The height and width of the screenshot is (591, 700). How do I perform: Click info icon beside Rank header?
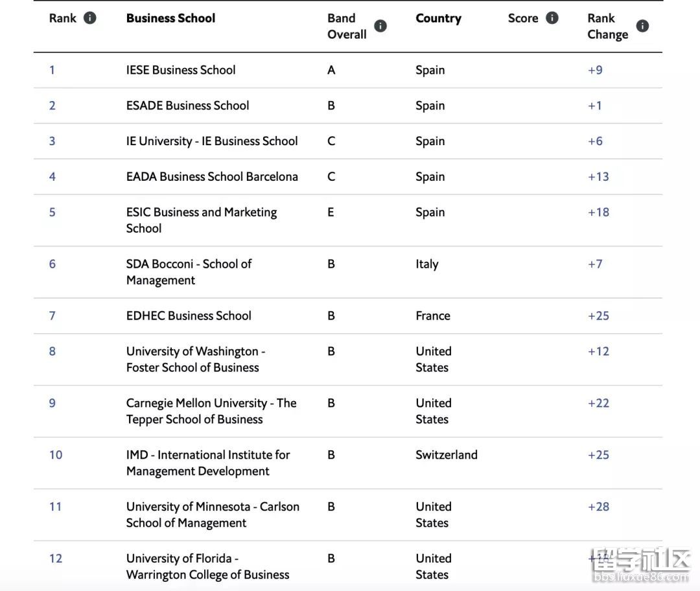pos(90,18)
